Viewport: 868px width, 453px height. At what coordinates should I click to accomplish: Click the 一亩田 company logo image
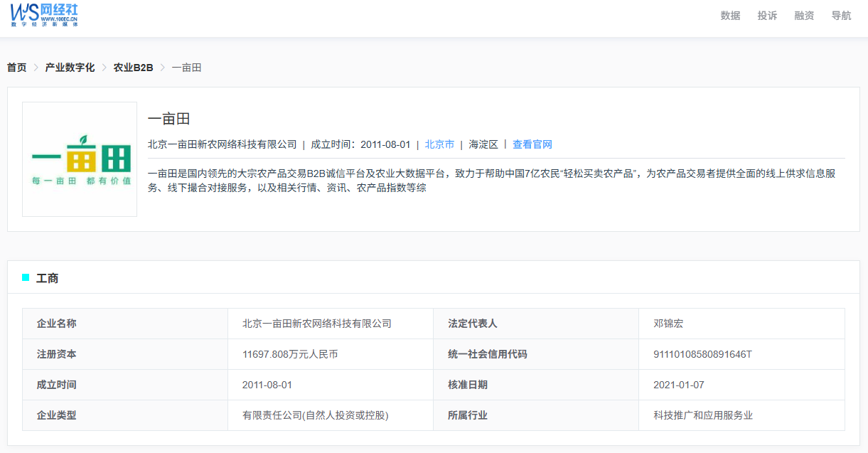[80, 159]
